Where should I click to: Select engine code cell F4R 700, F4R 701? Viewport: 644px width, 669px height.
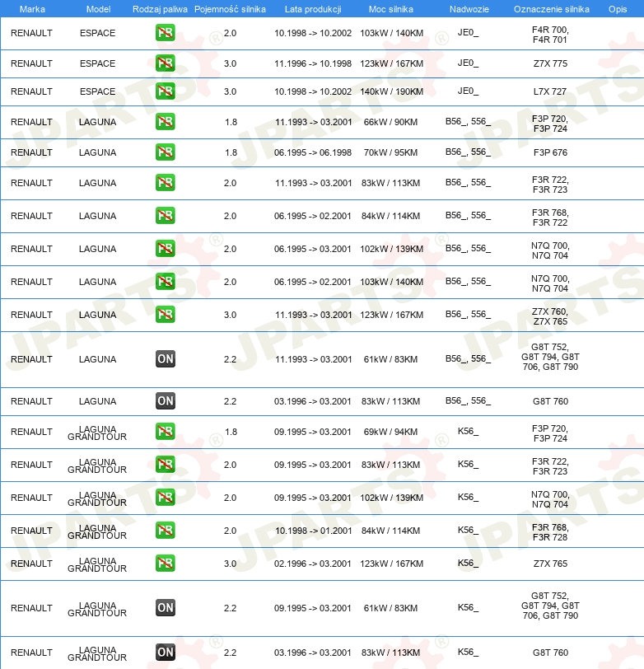point(550,35)
